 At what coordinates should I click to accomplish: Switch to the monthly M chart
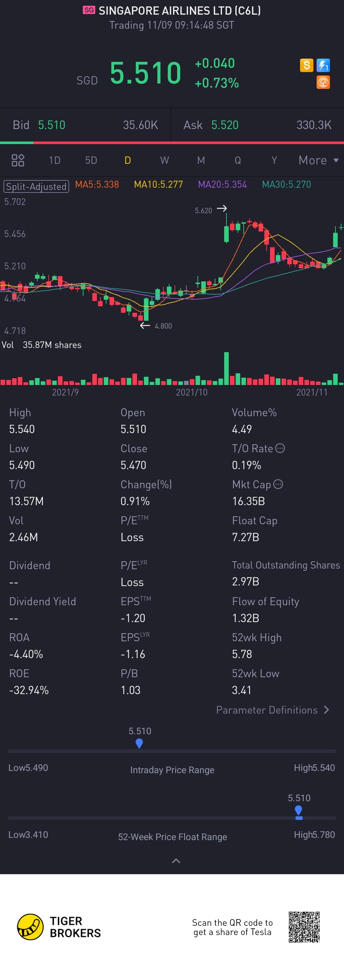click(201, 160)
